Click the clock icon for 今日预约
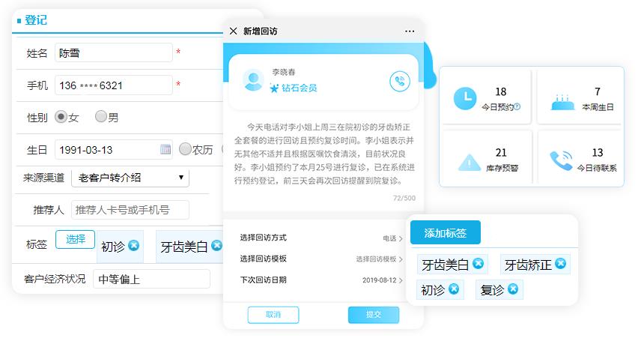Image resolution: width=644 pixels, height=341 pixels. point(466,97)
